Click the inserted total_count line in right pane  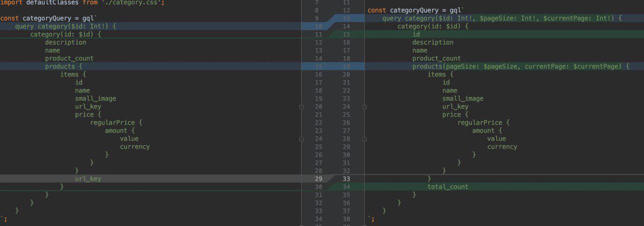click(447, 187)
